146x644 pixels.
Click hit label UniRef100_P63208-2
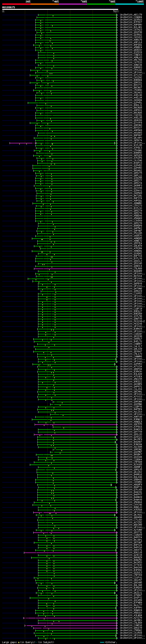[133, 321]
